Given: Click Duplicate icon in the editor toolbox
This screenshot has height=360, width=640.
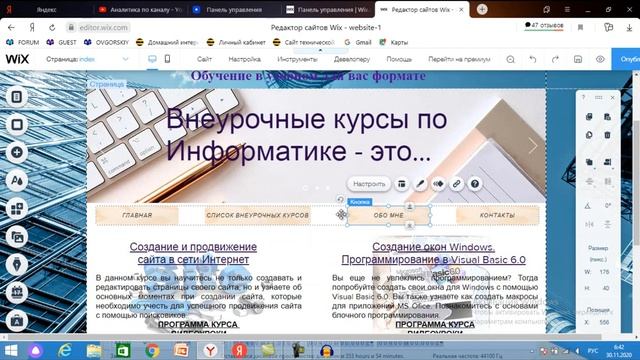Looking at the screenshot, I should [x=589, y=135].
